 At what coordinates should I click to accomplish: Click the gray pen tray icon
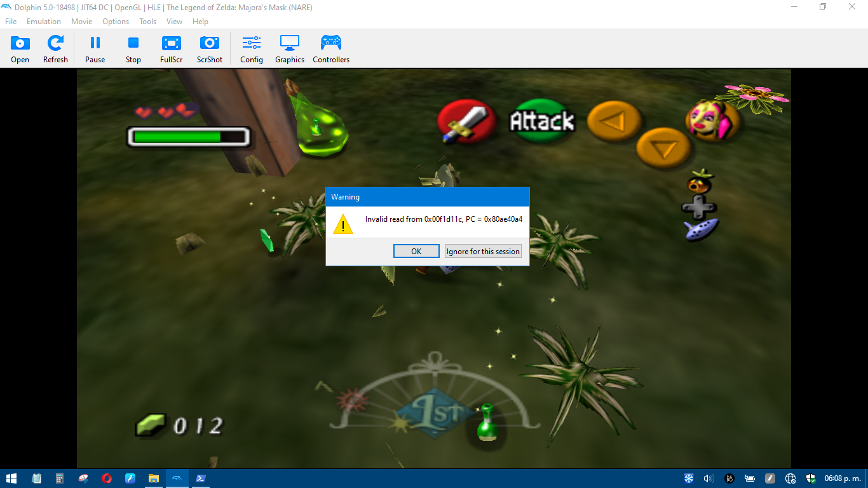tap(770, 478)
